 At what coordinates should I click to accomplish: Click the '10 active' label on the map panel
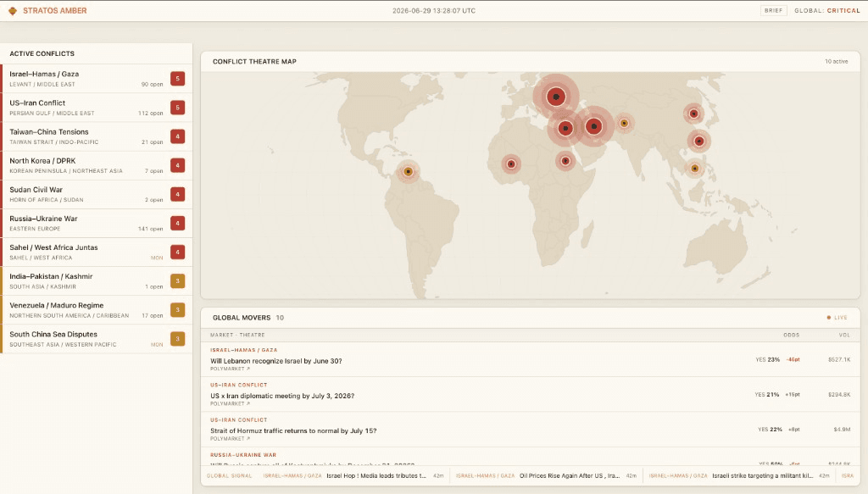[837, 61]
